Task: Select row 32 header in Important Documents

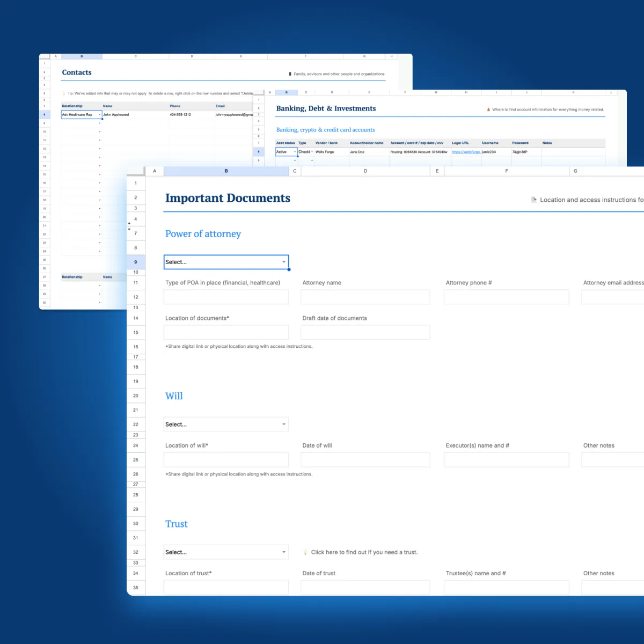Action: coord(136,552)
